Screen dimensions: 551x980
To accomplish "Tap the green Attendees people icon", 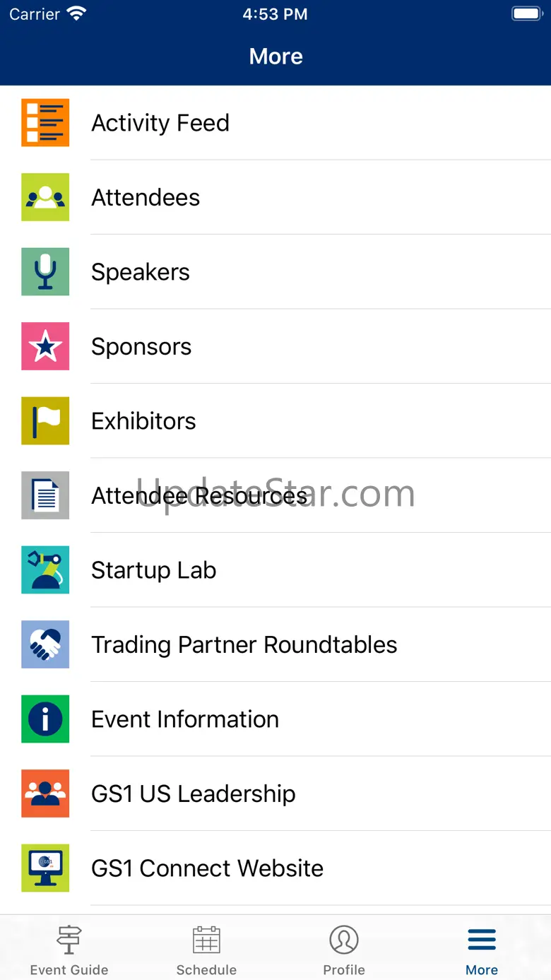I will point(45,197).
